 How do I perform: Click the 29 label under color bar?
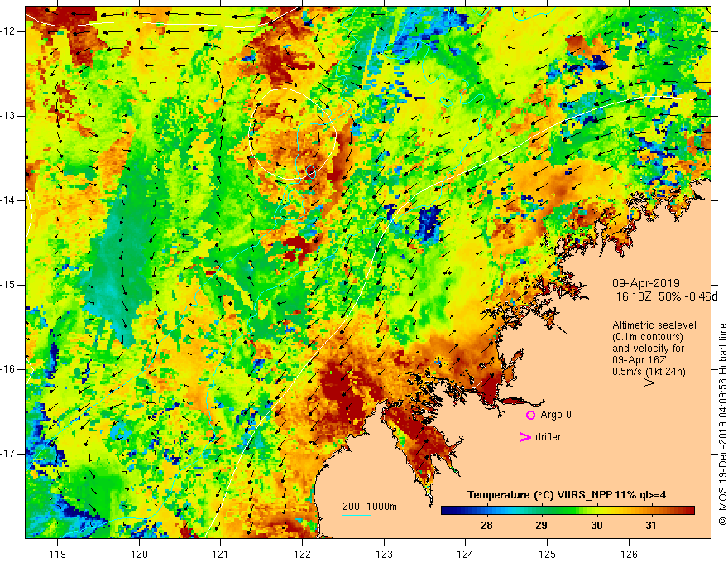[541, 526]
